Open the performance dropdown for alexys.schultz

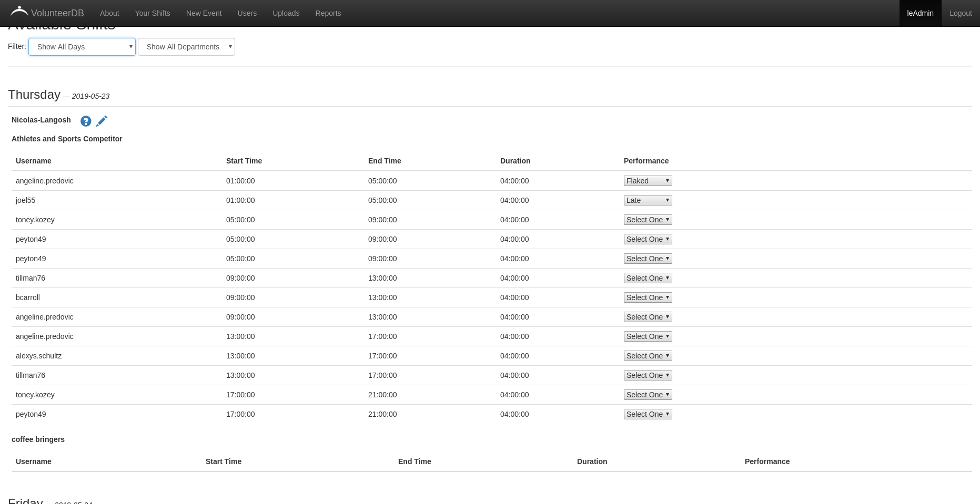pos(648,356)
